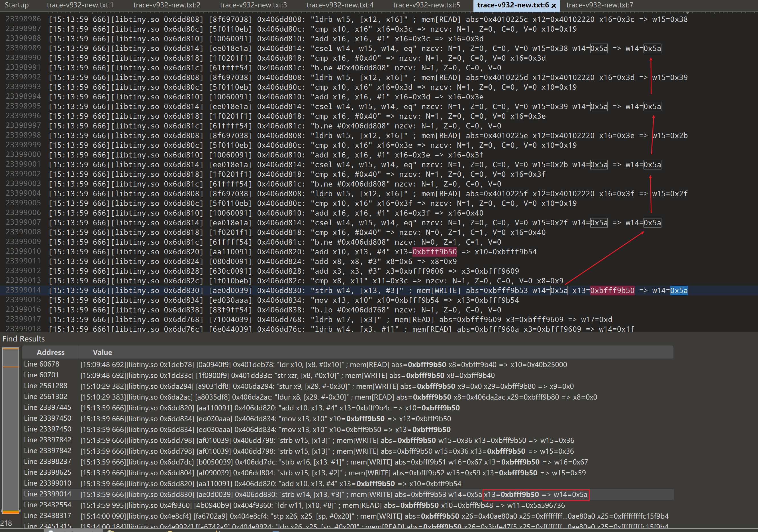Switch to the Startup tab
Screen dimensions: 758x532
click(17, 5)
